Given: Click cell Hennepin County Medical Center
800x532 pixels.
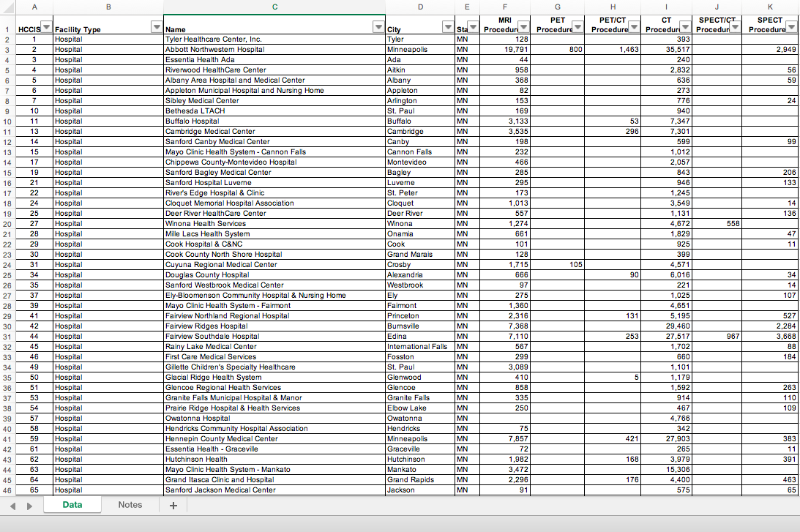Looking at the screenshot, I should coord(274,438).
